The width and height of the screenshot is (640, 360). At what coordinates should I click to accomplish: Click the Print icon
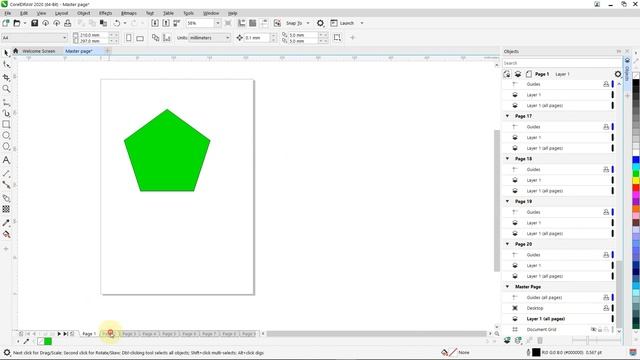68,23
